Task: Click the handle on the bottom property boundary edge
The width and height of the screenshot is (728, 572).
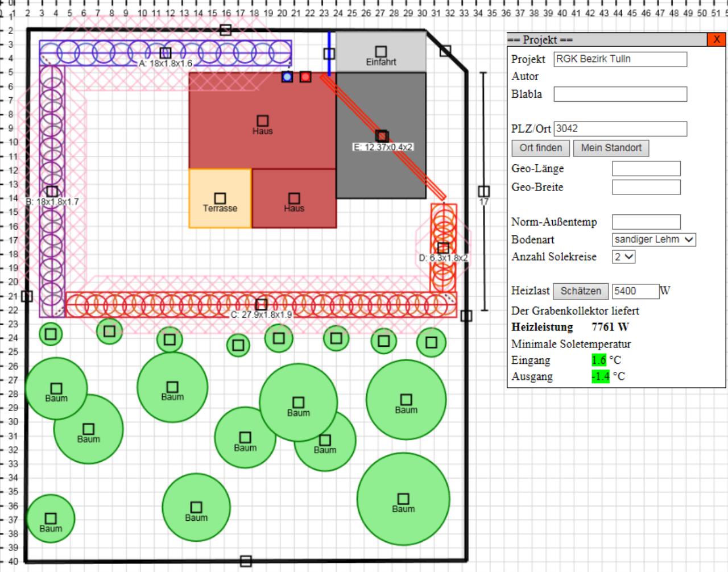Action: coord(246,561)
